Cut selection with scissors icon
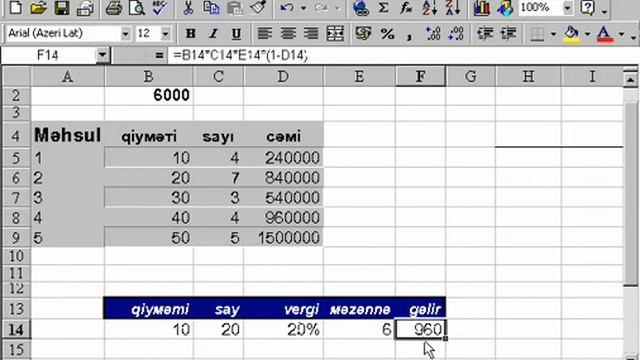This screenshot has height=360, width=640. 188,8
